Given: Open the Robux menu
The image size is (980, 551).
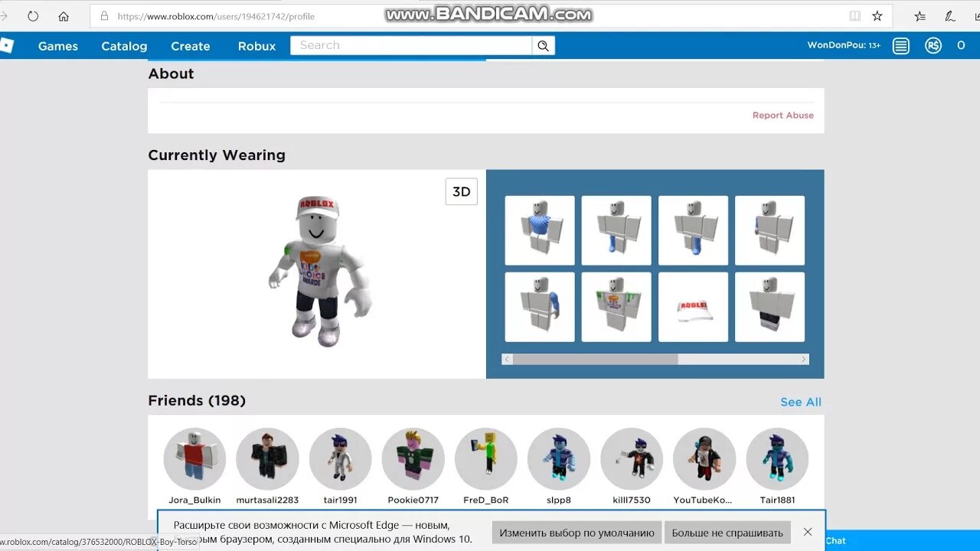Looking at the screenshot, I should pos(256,46).
